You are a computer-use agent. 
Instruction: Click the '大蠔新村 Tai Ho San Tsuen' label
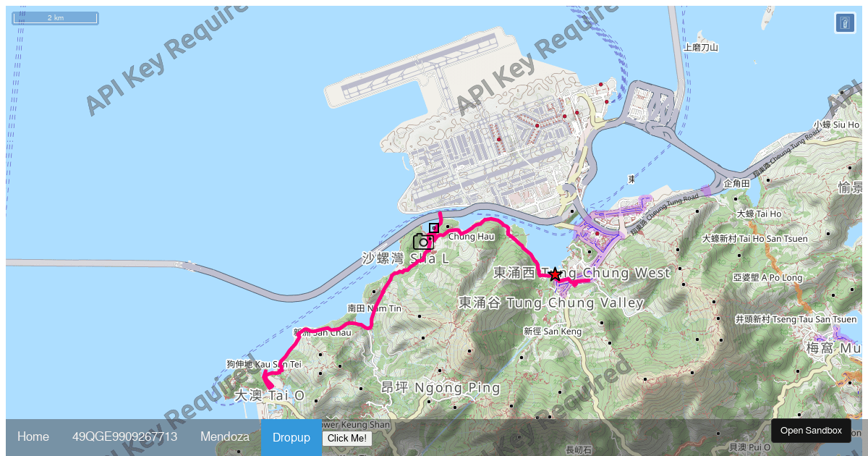tap(754, 239)
